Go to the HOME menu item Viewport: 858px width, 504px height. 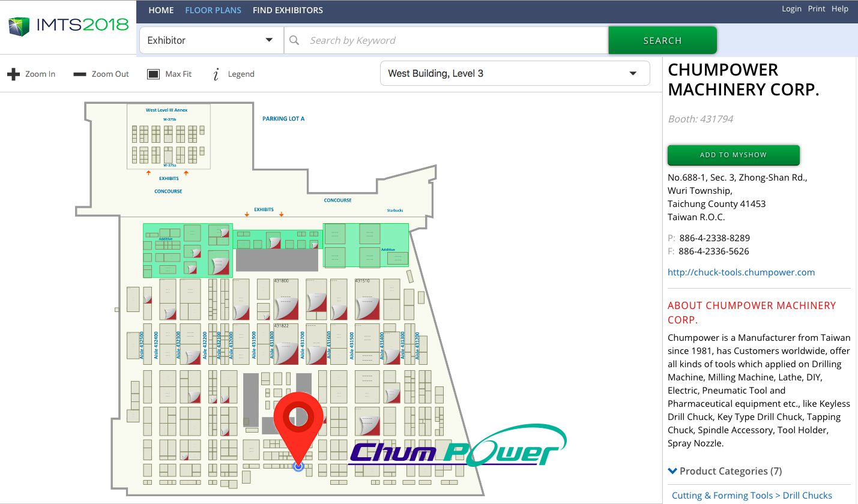point(161,10)
